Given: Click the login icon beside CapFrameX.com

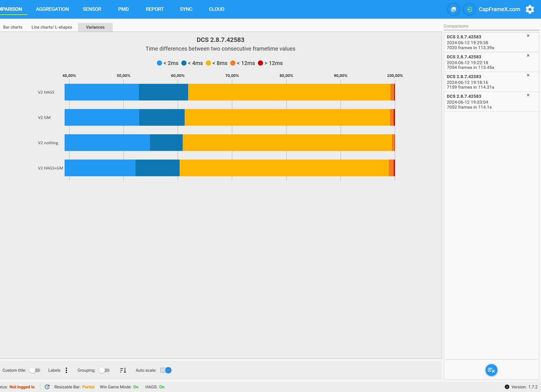Looking at the screenshot, I should [x=469, y=9].
